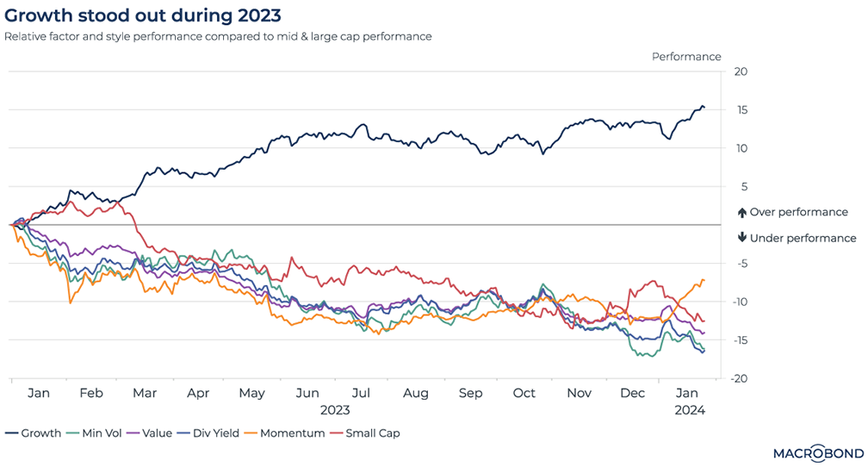Select the 2023 year label on the axis
868x467 pixels.
click(x=335, y=410)
